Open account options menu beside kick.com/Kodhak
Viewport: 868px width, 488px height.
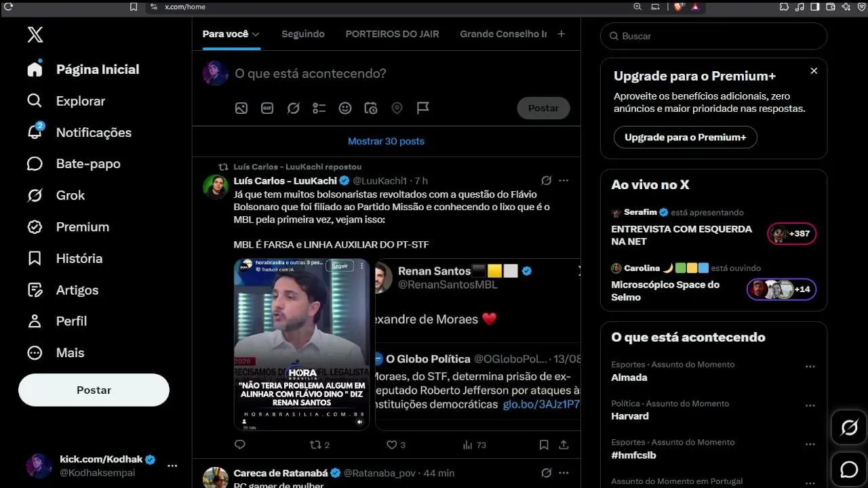172,466
